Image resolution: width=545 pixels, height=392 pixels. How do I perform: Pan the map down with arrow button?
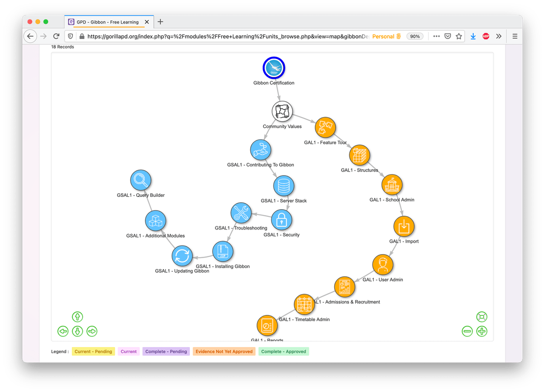pyautogui.click(x=78, y=331)
